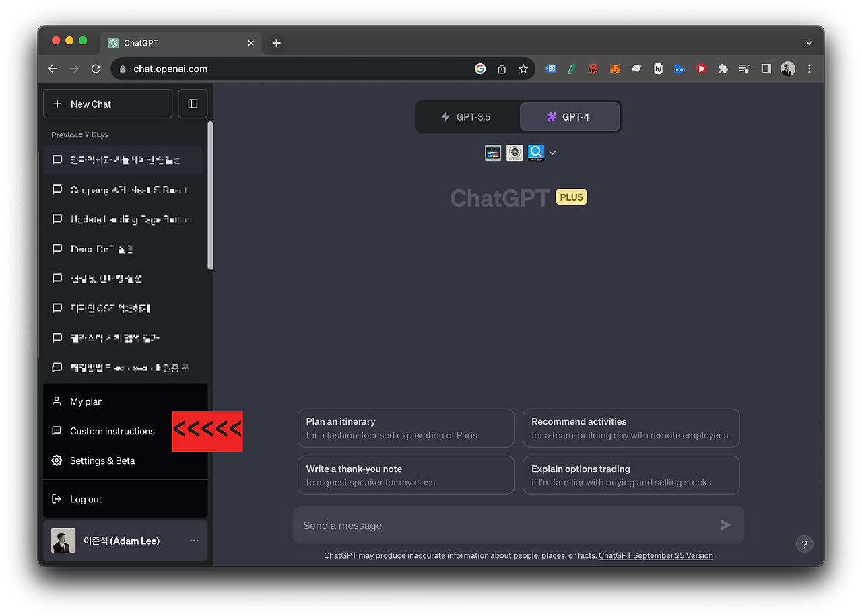
Task: Click the circular flower-pattern plugin icon
Action: [515, 153]
